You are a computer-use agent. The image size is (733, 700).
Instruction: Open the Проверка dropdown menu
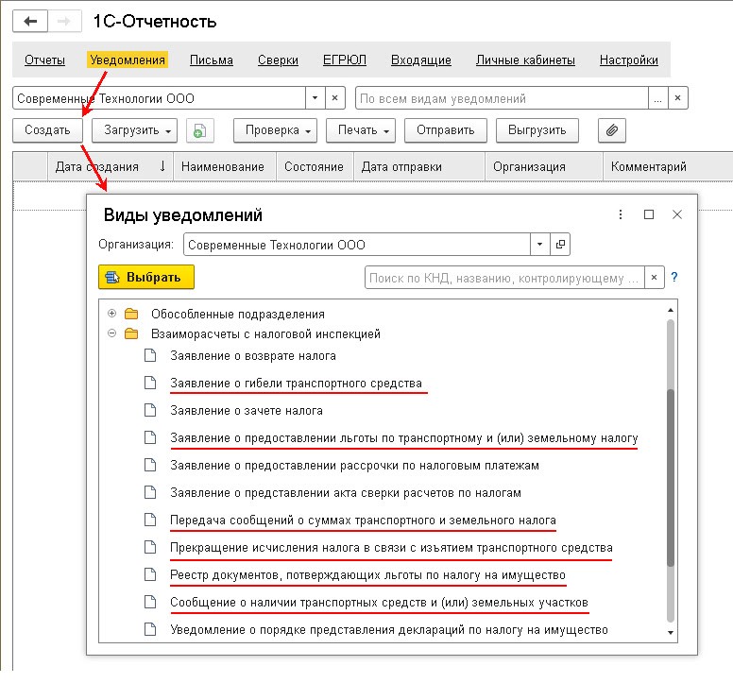[274, 130]
